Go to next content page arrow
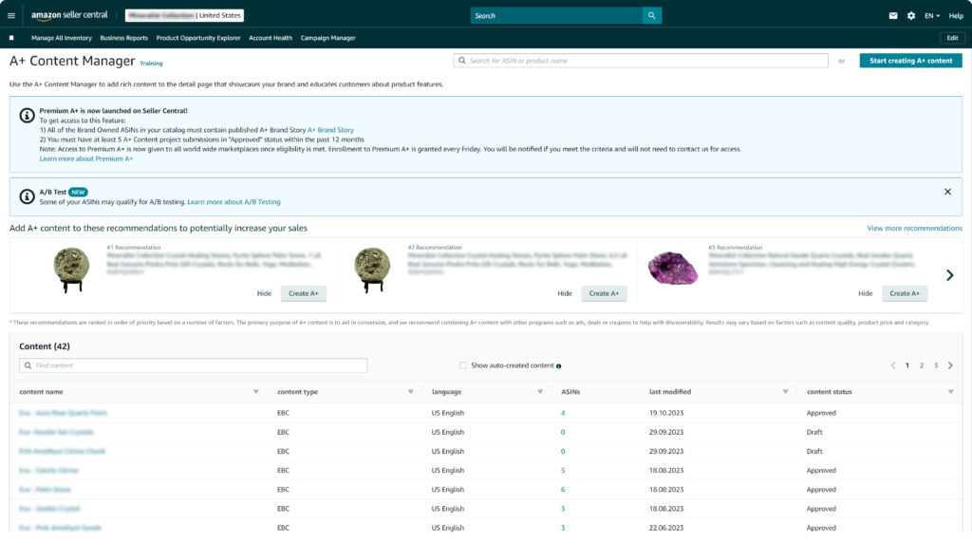The image size is (972, 560). coord(949,365)
